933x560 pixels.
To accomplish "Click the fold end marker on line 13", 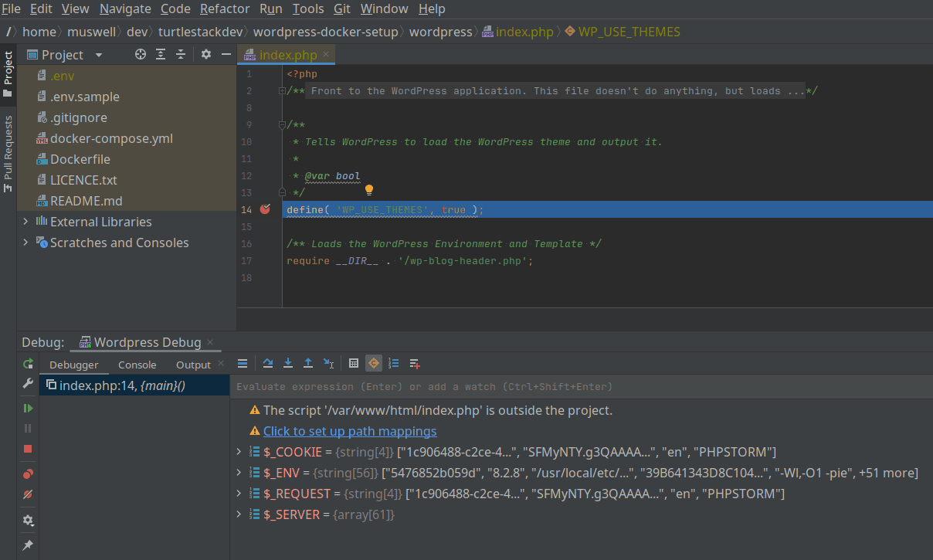I will click(x=283, y=193).
